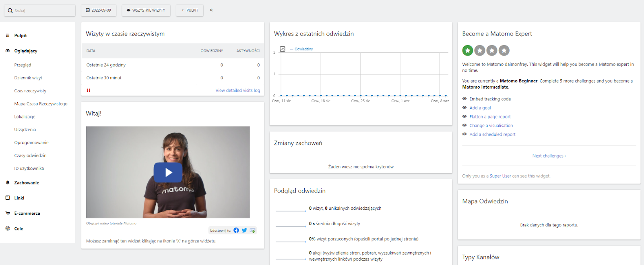Click the Typy Kanałów widget title

point(481,257)
